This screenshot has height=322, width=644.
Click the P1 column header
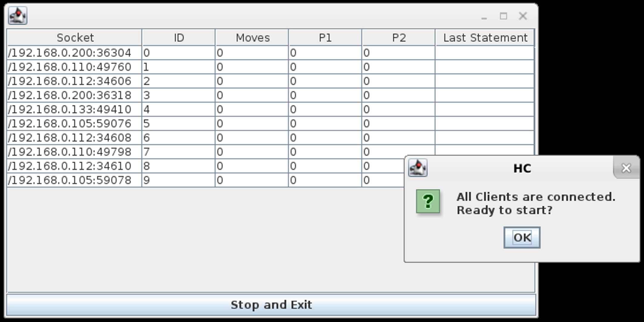325,38
